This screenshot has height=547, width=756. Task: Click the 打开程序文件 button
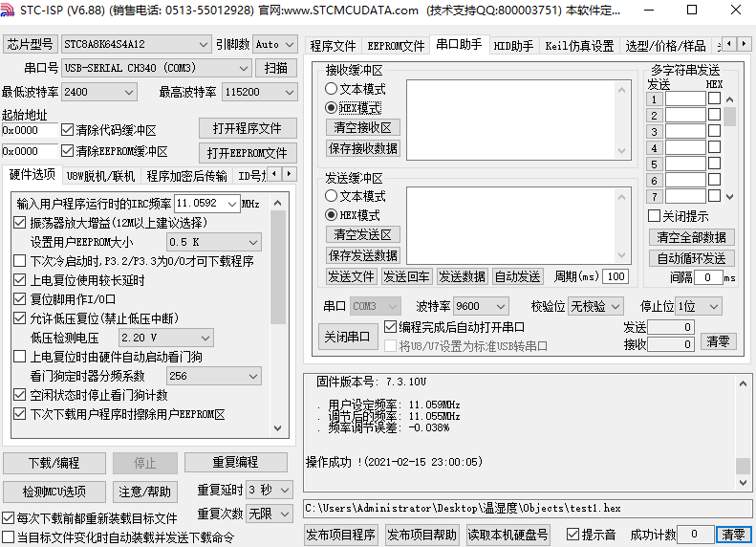(248, 128)
